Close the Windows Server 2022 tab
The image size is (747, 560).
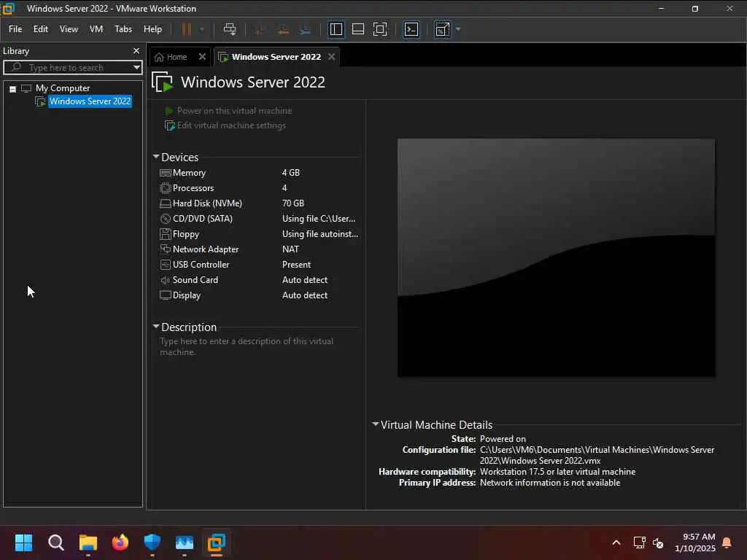(x=332, y=57)
